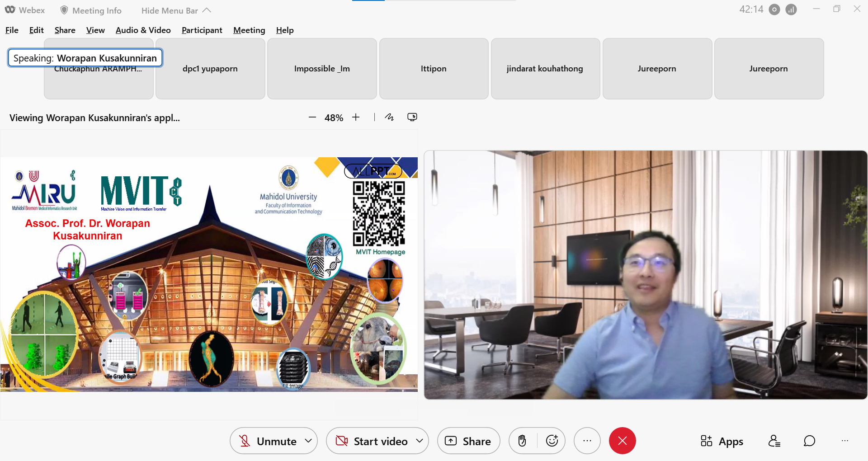Open the chat bubble icon
The image size is (868, 461).
click(x=809, y=441)
